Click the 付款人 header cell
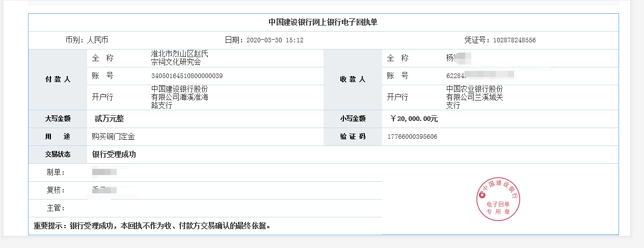Image resolution: width=644 pixels, height=248 pixels. tap(58, 80)
